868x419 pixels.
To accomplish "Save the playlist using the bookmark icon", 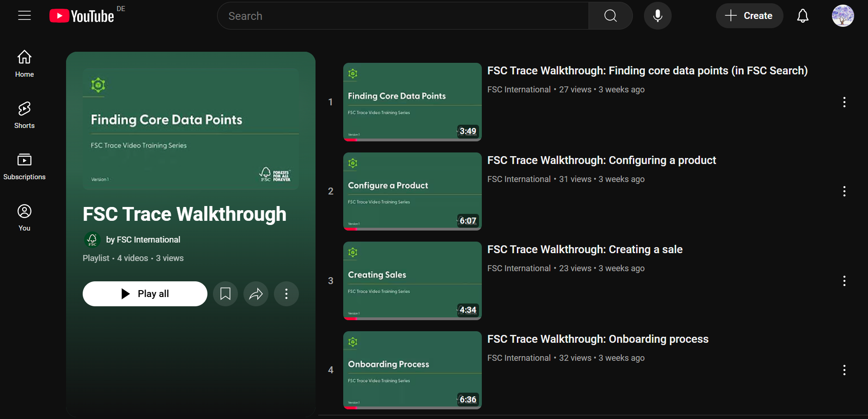I will (x=225, y=293).
